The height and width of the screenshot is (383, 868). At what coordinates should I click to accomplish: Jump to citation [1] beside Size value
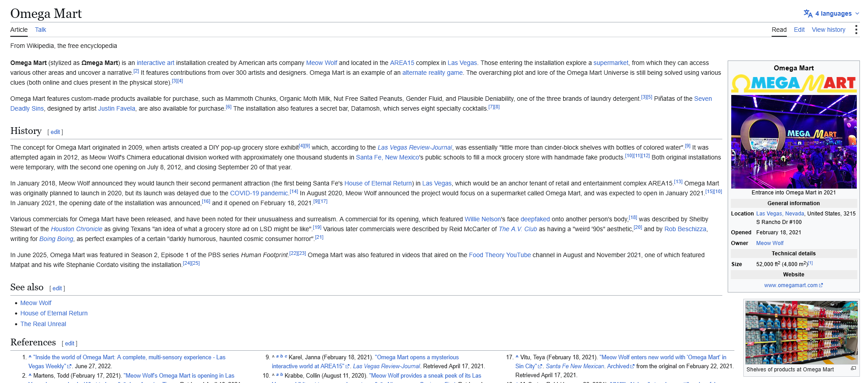[810, 263]
